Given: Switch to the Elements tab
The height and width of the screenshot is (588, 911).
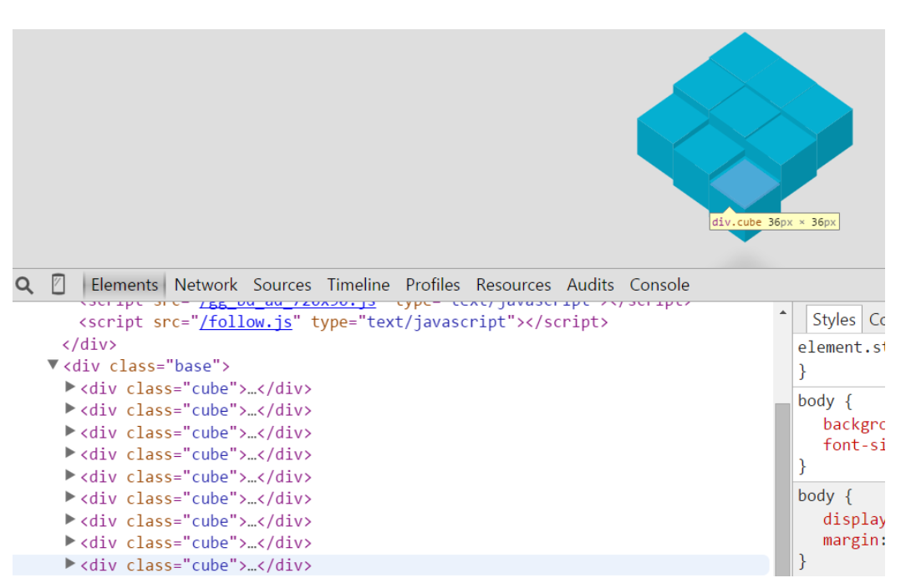Looking at the screenshot, I should point(125,285).
